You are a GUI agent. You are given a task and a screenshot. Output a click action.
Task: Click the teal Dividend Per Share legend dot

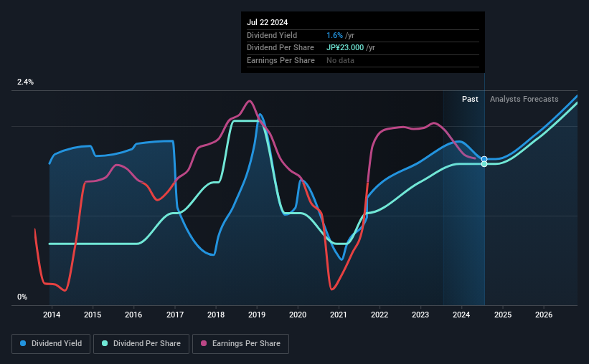[105, 343]
